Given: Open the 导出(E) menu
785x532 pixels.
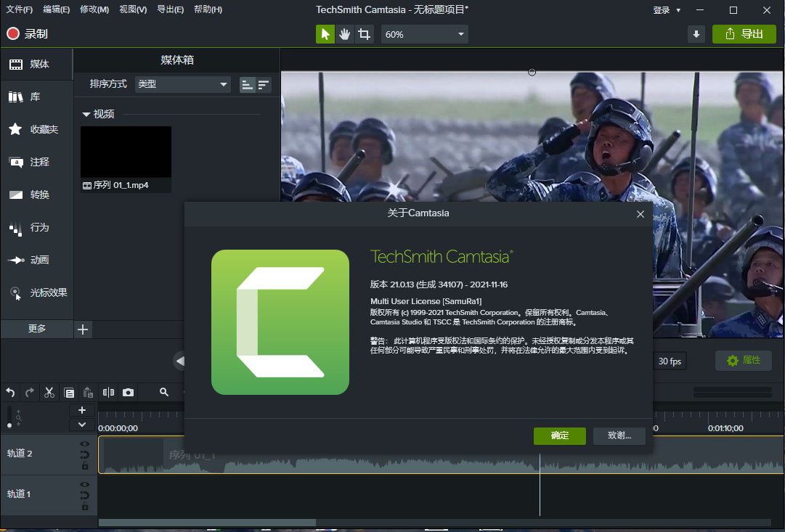Looking at the screenshot, I should (x=170, y=9).
